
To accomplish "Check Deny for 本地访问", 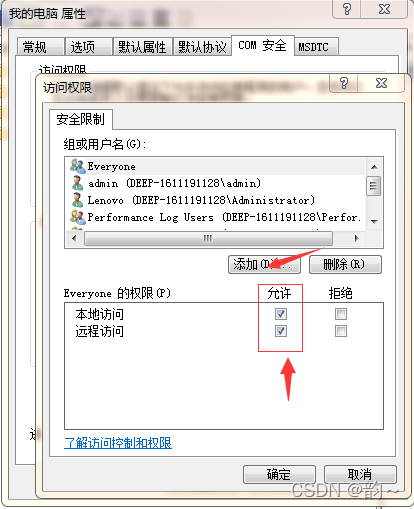I will pyautogui.click(x=341, y=314).
